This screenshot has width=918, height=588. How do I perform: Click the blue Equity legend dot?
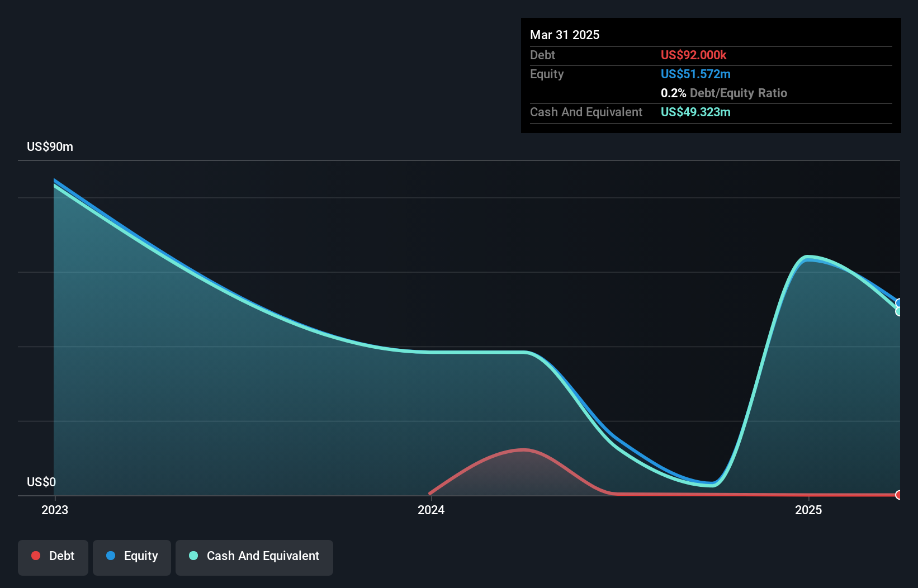111,556
